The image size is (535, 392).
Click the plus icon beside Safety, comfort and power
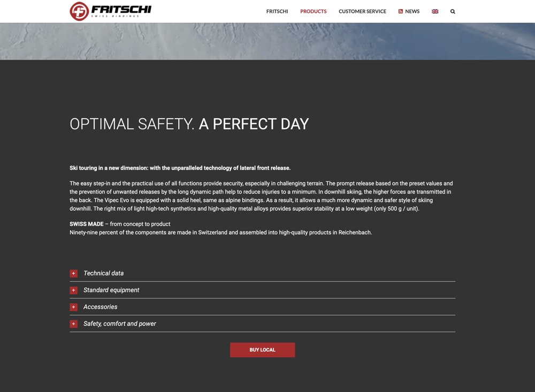(73, 324)
